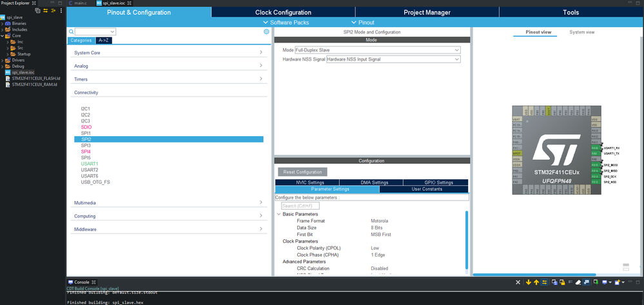The width and height of the screenshot is (644, 305).
Task: Open the DMA Settings tab
Action: [x=371, y=182]
